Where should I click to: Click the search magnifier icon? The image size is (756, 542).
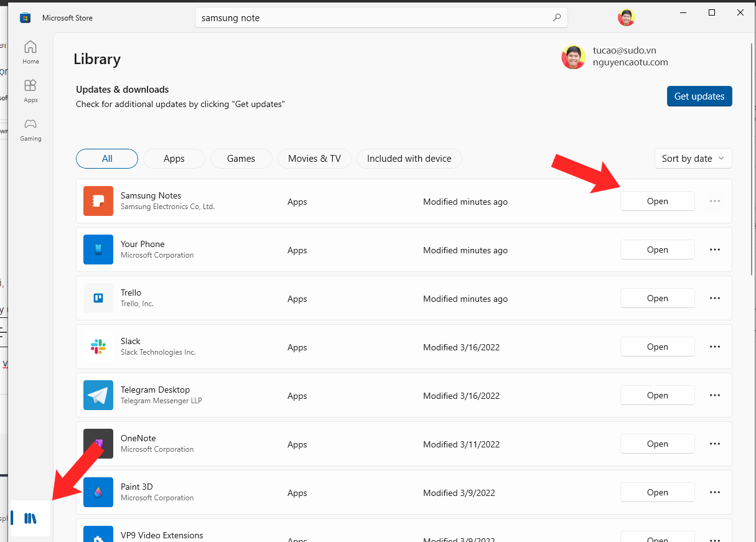pos(557,18)
